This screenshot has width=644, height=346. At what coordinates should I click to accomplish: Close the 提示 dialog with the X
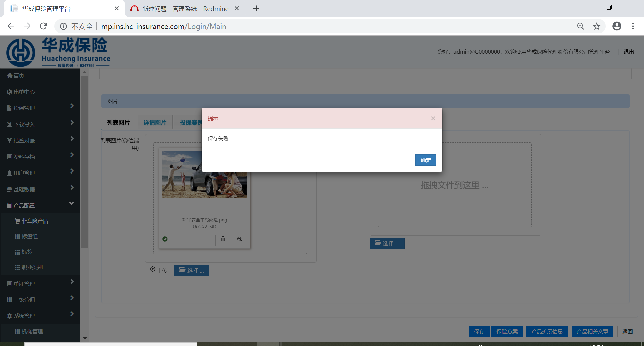point(433,118)
